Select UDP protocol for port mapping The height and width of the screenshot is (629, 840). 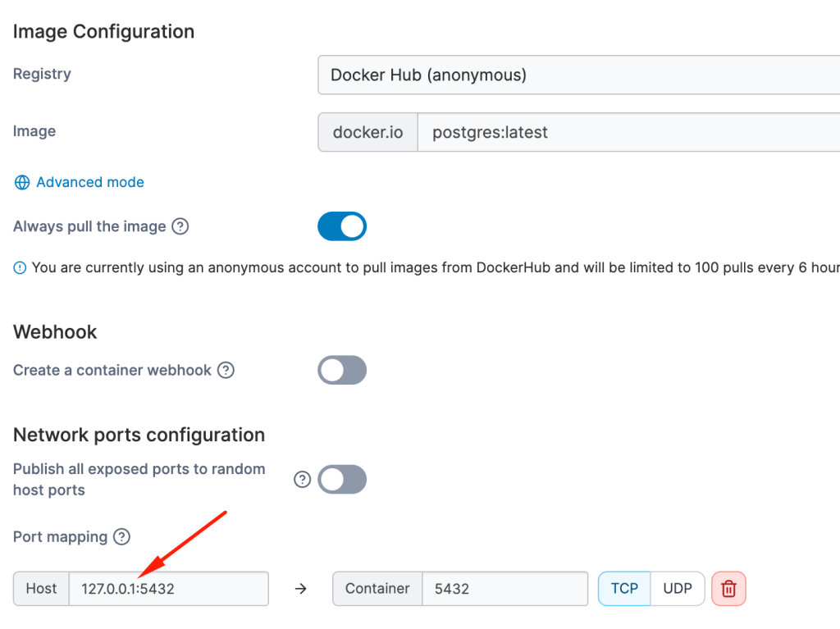pos(678,588)
